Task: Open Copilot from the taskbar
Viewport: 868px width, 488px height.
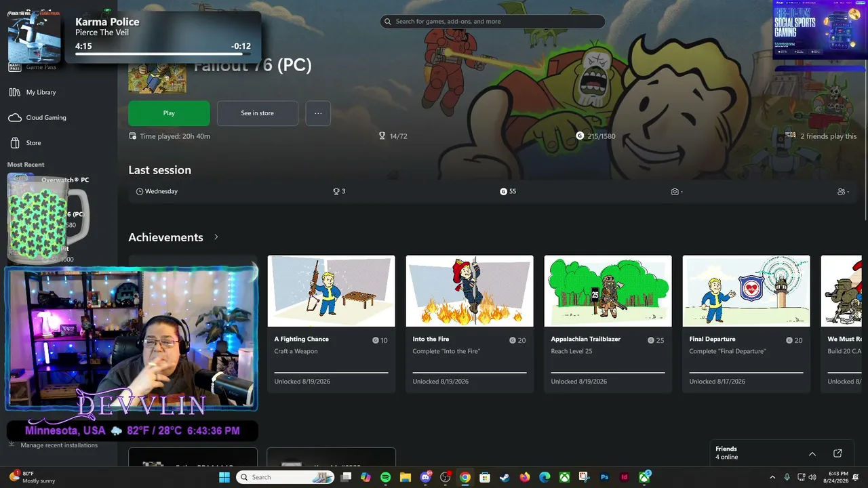Action: click(366, 477)
